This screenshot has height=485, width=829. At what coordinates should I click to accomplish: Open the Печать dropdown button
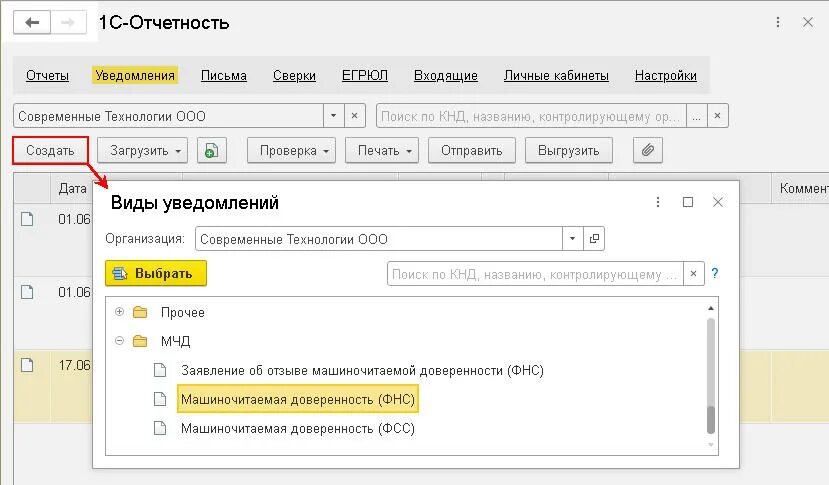coord(382,151)
